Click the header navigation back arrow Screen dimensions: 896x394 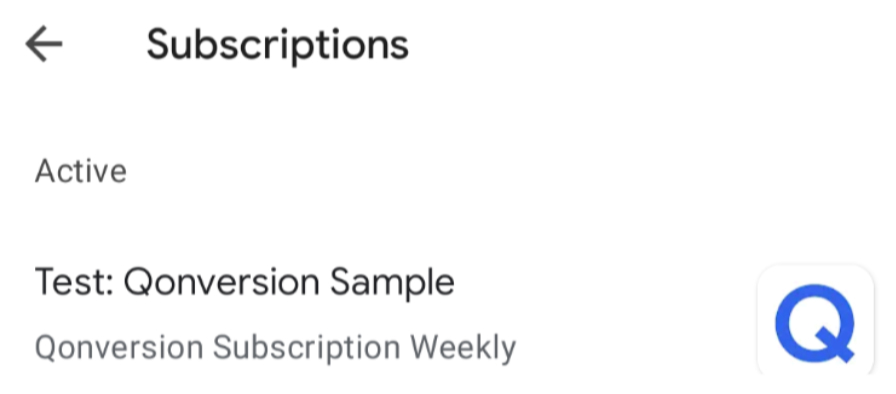click(44, 44)
